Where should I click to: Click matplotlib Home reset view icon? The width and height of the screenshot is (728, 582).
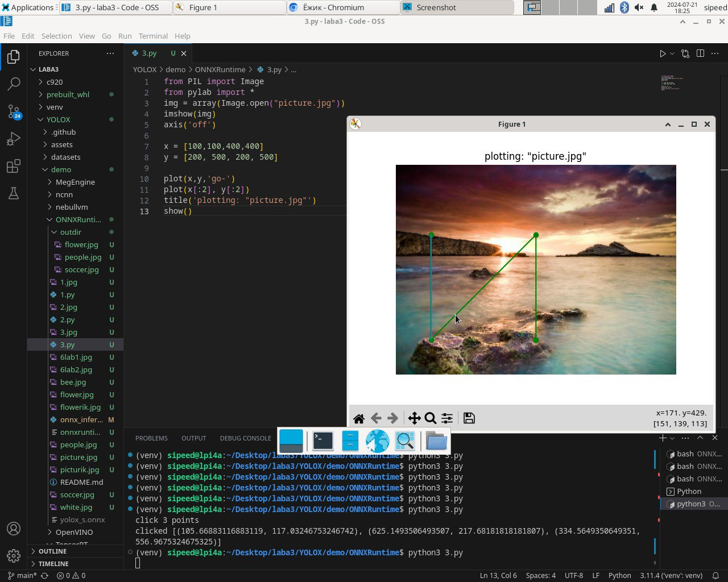(359, 419)
